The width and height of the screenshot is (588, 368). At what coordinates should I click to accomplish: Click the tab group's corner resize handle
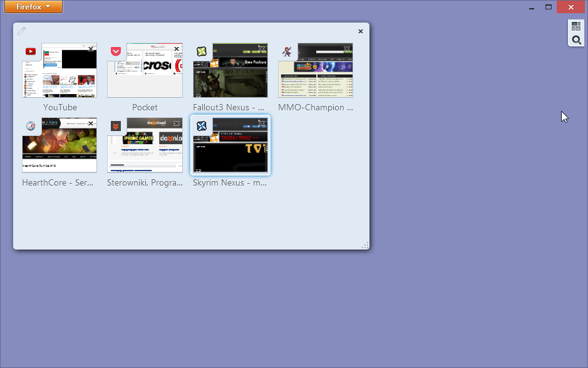tap(365, 245)
